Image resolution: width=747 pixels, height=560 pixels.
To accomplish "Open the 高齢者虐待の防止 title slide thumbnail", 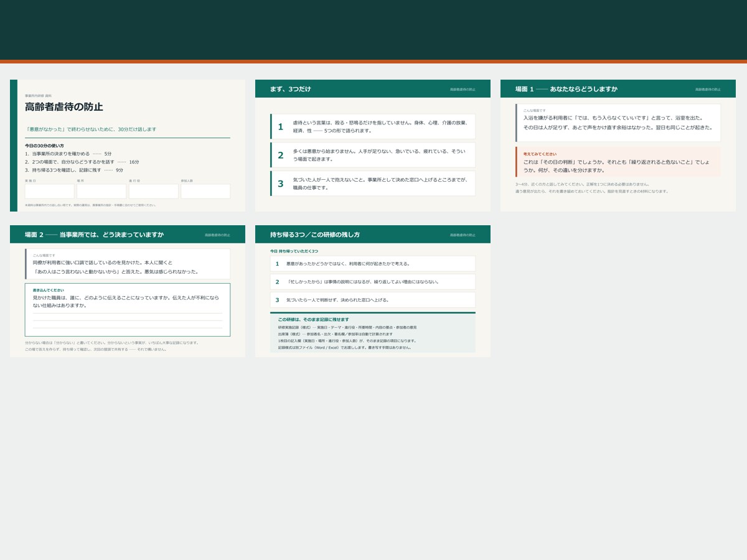I will (128, 146).
